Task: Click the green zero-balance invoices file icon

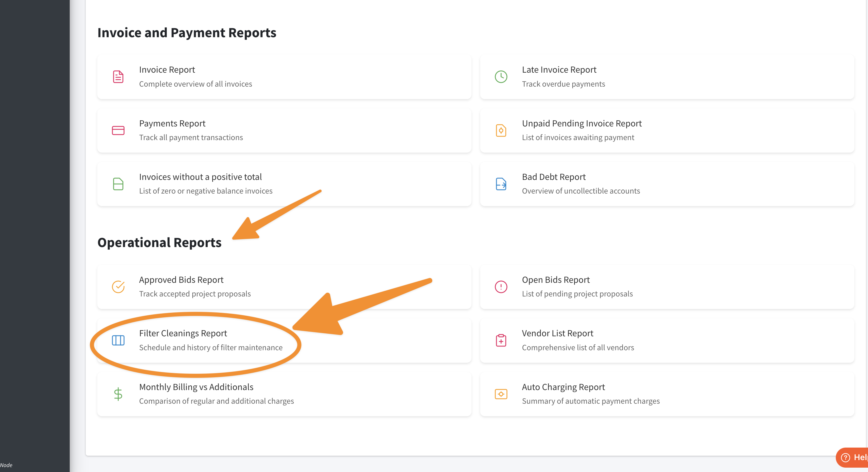Action: coord(118,184)
